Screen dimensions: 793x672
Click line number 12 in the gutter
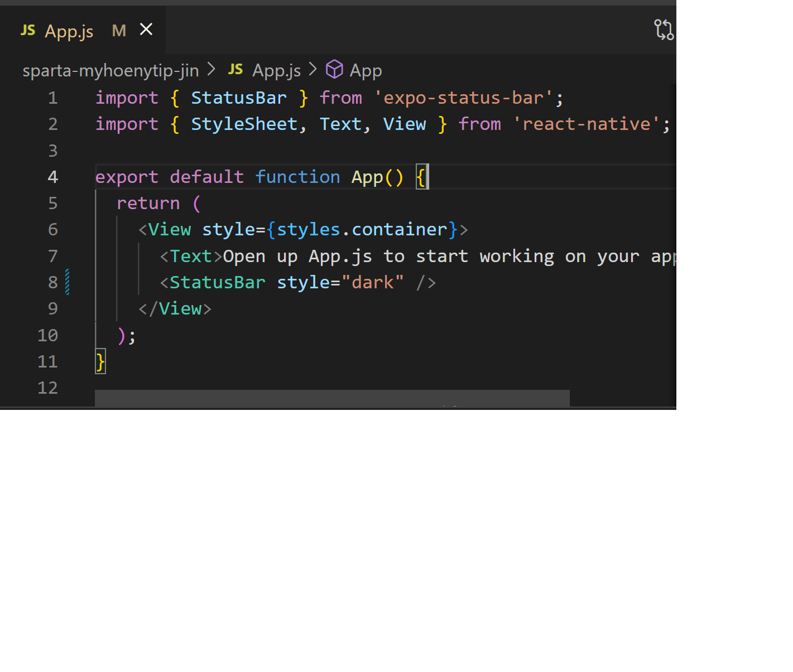click(x=48, y=388)
